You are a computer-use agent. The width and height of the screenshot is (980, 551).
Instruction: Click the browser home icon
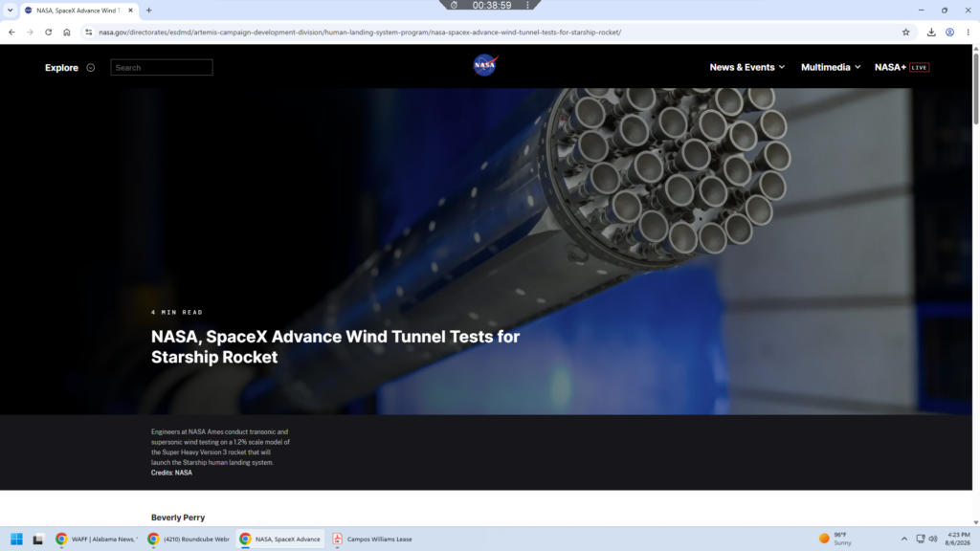67,32
